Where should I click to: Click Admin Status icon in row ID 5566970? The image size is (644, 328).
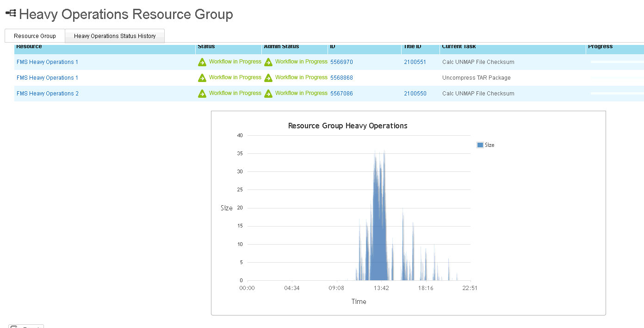click(x=268, y=62)
